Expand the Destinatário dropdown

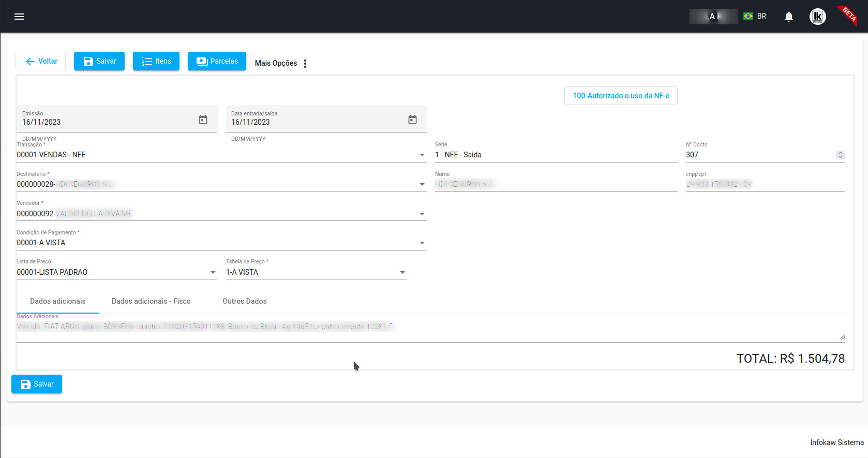422,184
